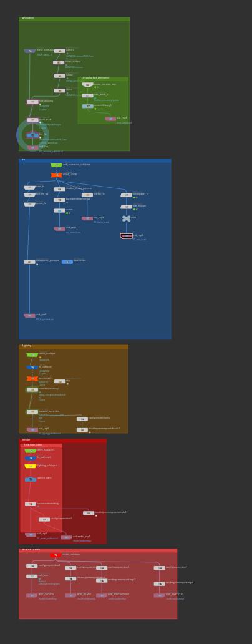Screen dimensions: 252x644
Task: Select the asset_prep node
Action: [x=33, y=120]
